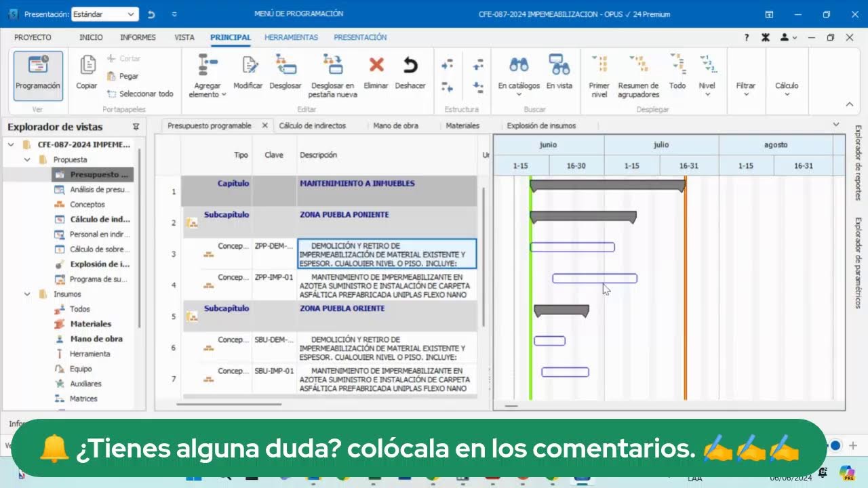Click Seleccionar todo

click(140, 94)
